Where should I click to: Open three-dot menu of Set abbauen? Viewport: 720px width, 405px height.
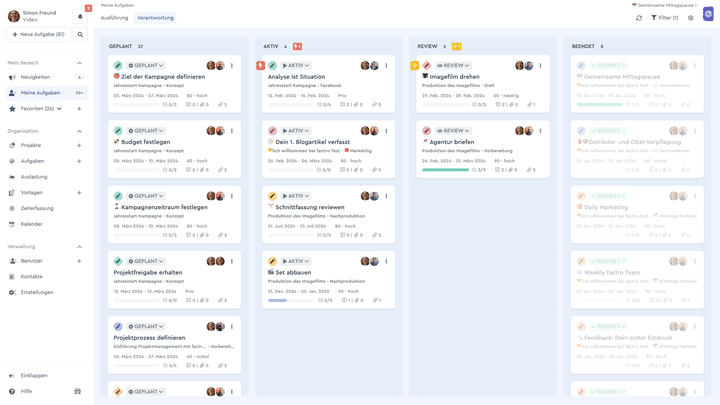coord(386,261)
